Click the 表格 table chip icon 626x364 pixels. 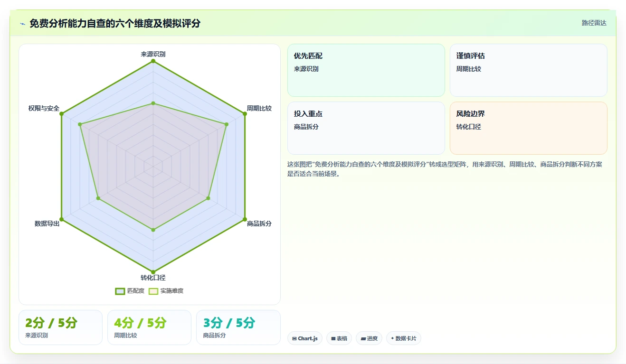333,338
